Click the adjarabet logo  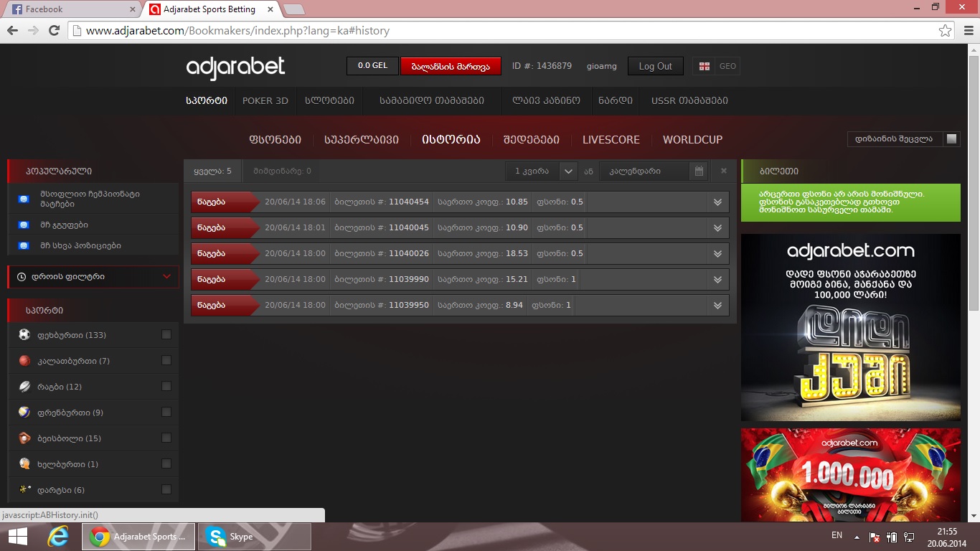(235, 67)
